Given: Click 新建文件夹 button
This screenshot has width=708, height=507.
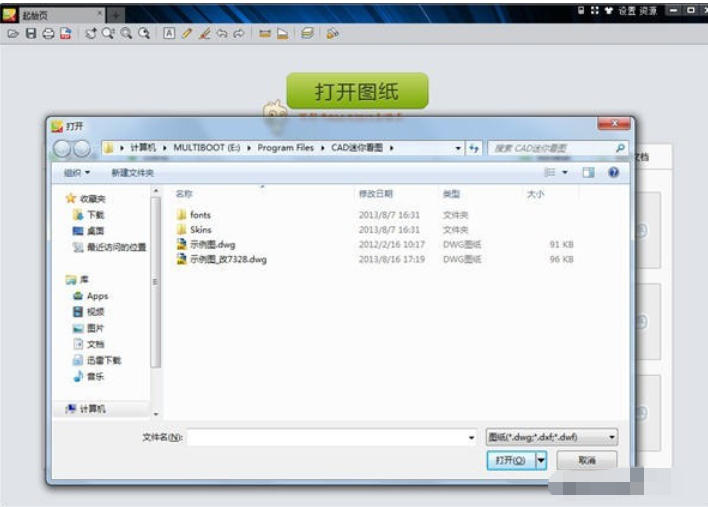Looking at the screenshot, I should 132,172.
